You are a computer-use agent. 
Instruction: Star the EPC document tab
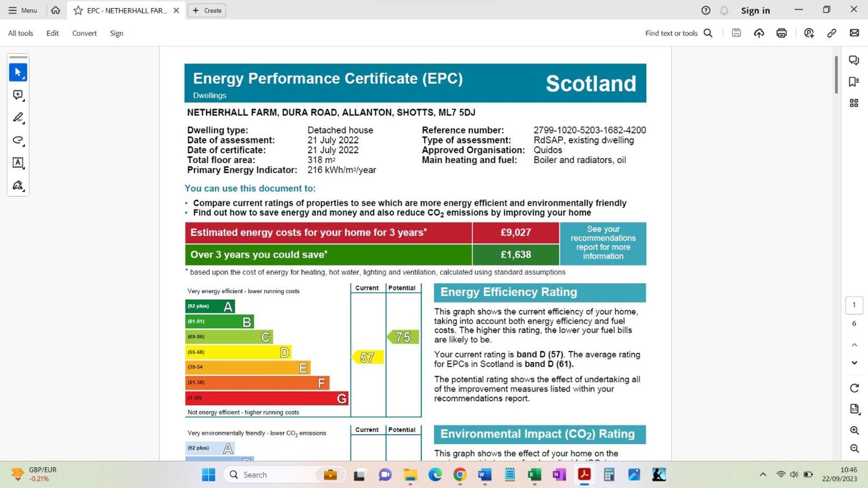[x=78, y=10]
